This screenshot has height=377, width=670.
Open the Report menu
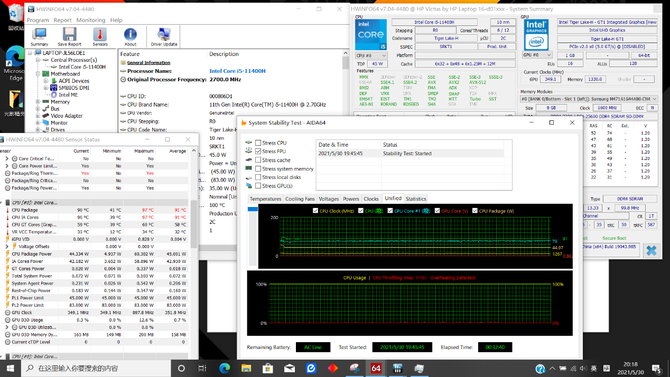[x=62, y=20]
